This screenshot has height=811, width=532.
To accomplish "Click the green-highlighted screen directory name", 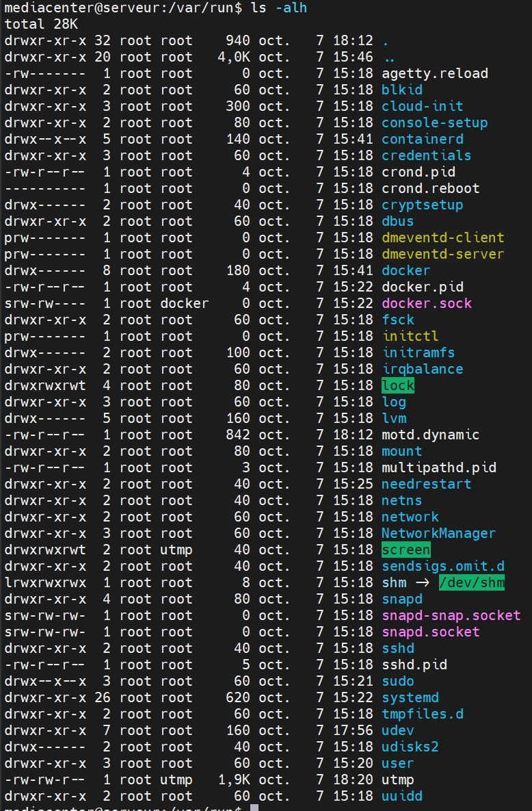I will click(406, 550).
